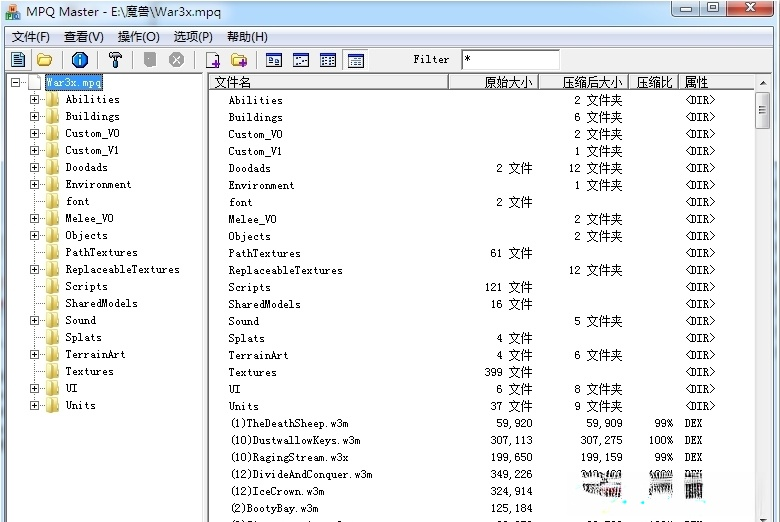
Task: Expand the Buildings tree folder
Action: click(34, 116)
